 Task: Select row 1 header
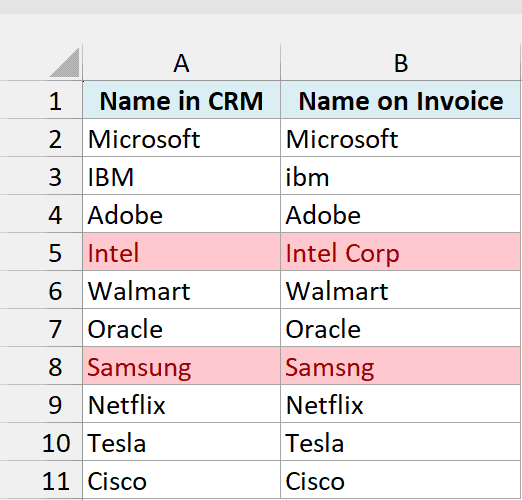41,100
